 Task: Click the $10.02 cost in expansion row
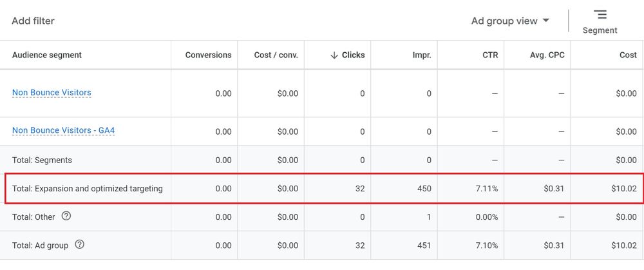click(x=623, y=189)
